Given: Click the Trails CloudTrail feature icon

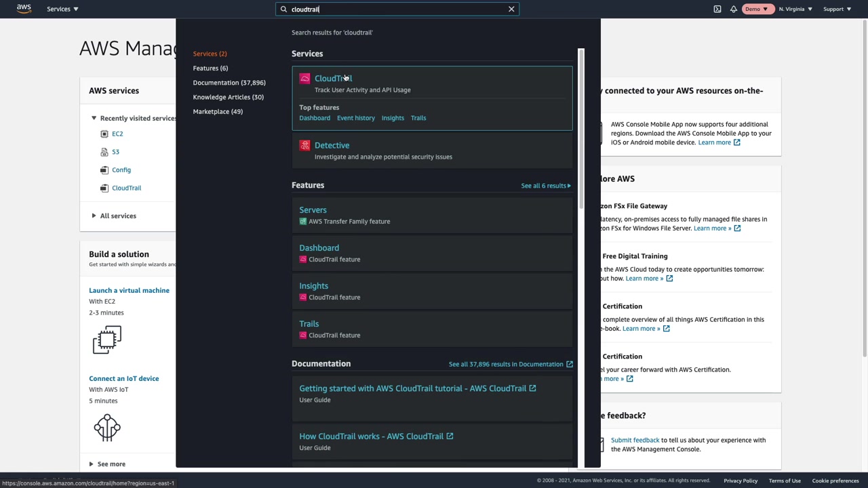Looking at the screenshot, I should point(303,335).
